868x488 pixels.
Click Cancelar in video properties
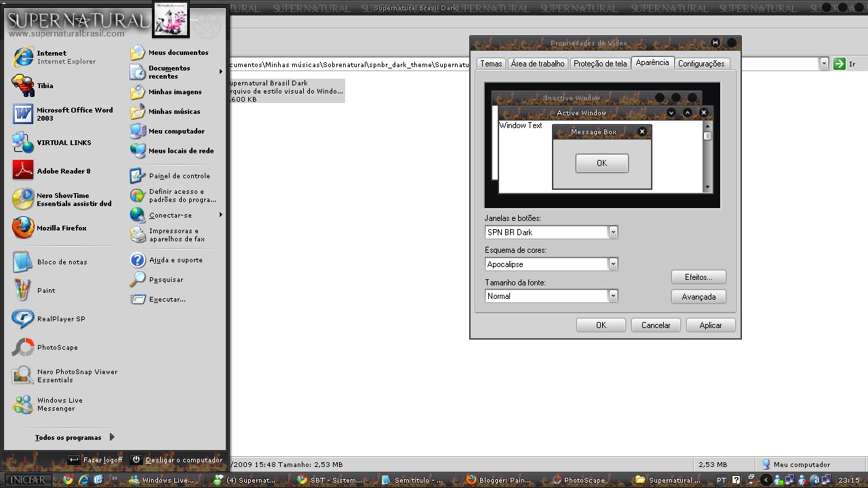[656, 325]
